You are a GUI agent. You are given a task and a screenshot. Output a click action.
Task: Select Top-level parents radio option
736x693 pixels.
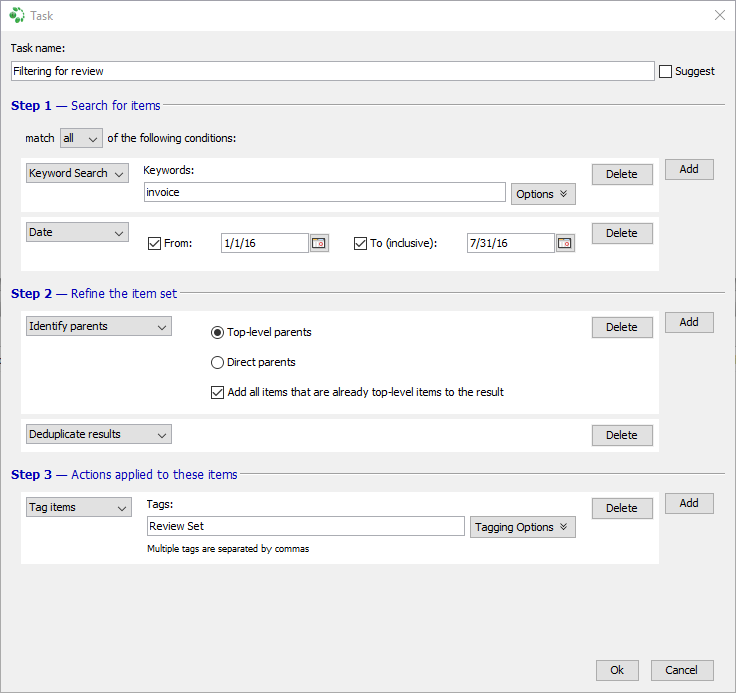217,332
